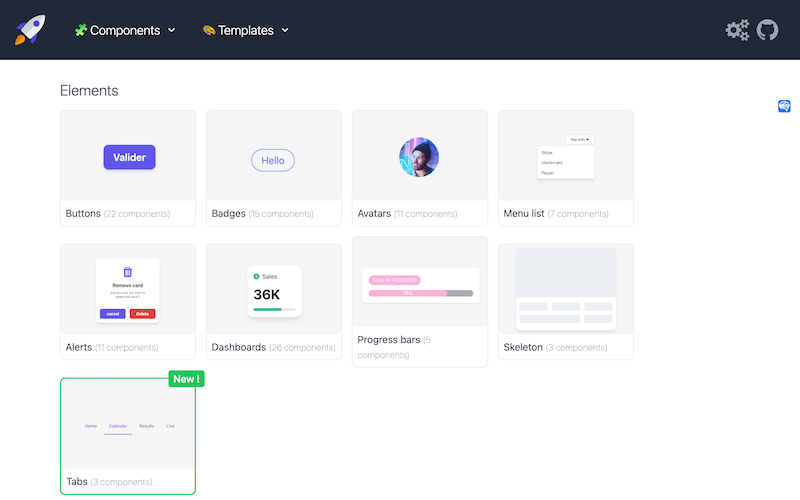Select the Live tab in Tabs preview
Screen dimensions: 800x500
170,426
